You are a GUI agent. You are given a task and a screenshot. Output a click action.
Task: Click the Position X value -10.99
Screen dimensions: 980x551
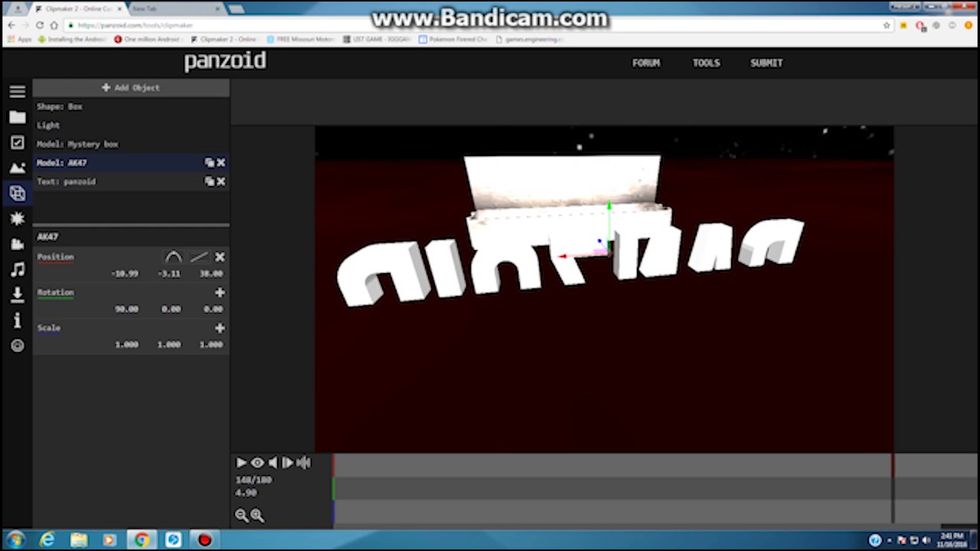(124, 273)
